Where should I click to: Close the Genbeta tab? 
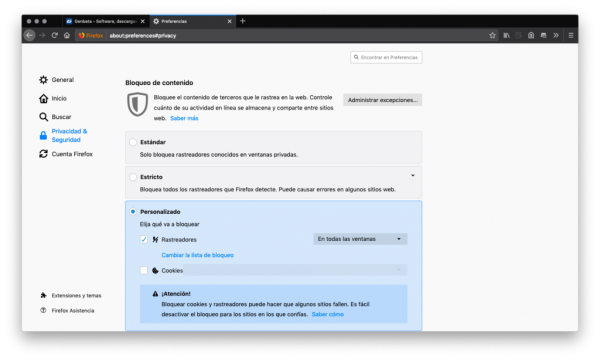coord(143,21)
